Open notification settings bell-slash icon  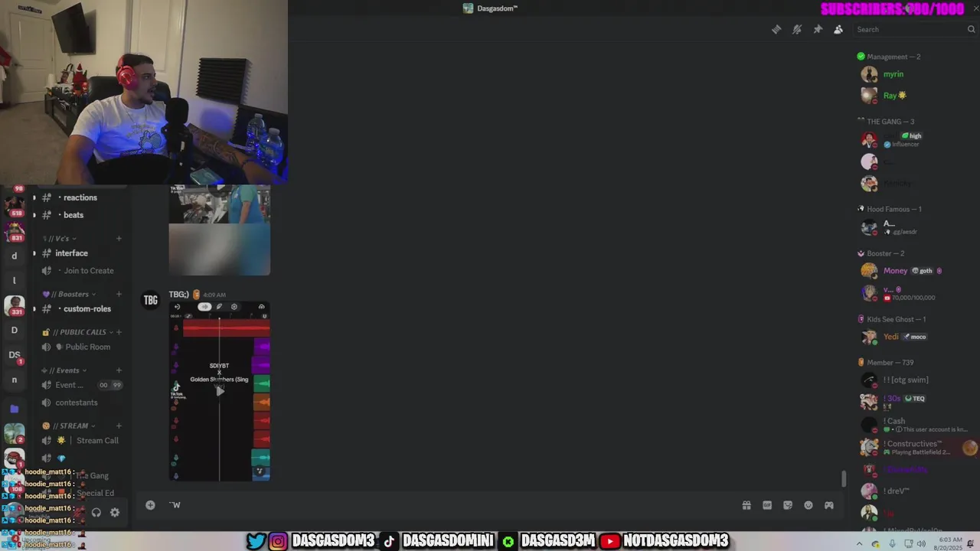coord(797,29)
